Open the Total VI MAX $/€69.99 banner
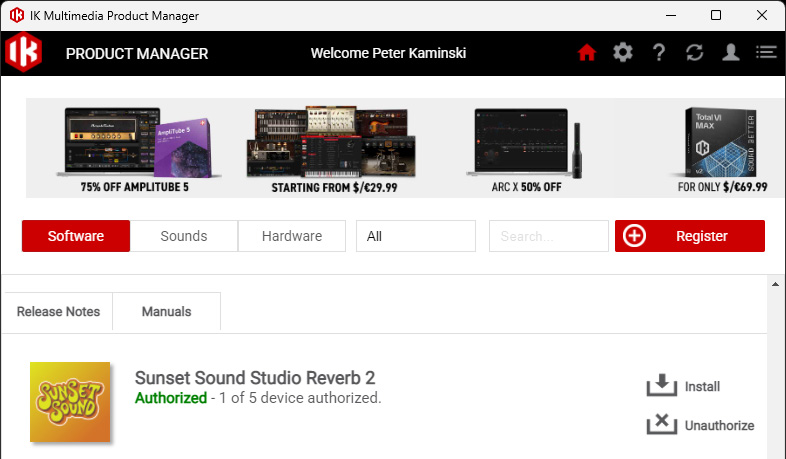The image size is (786, 459). point(722,149)
